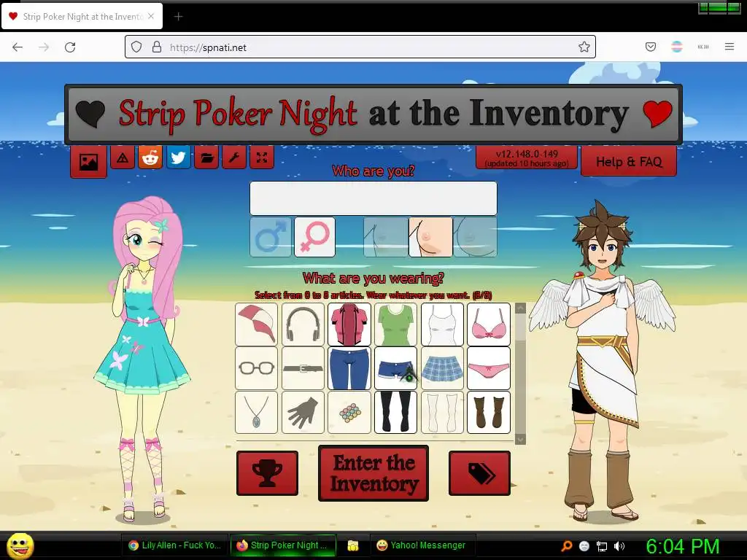The width and height of the screenshot is (747, 560).
Task: Toggle the headphones clothing item
Action: coord(303,324)
